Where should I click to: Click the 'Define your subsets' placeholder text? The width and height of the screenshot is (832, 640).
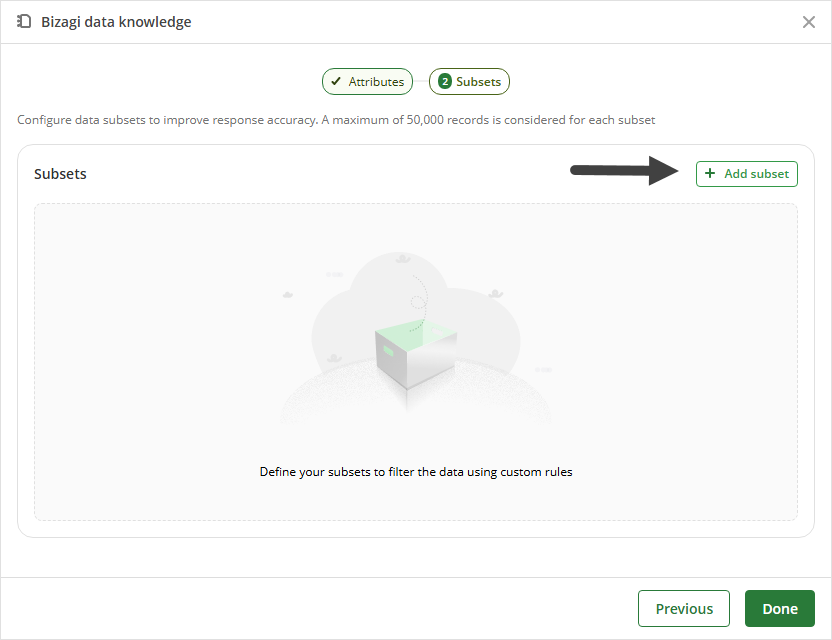click(x=416, y=472)
